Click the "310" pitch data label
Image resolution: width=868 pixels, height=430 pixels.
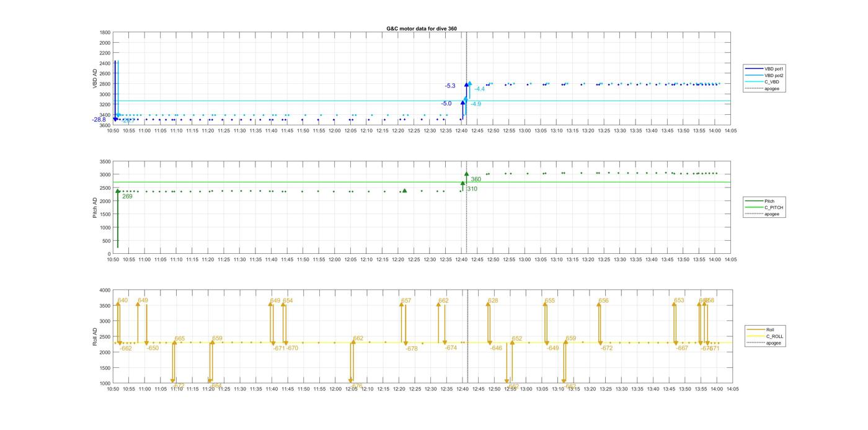472,189
